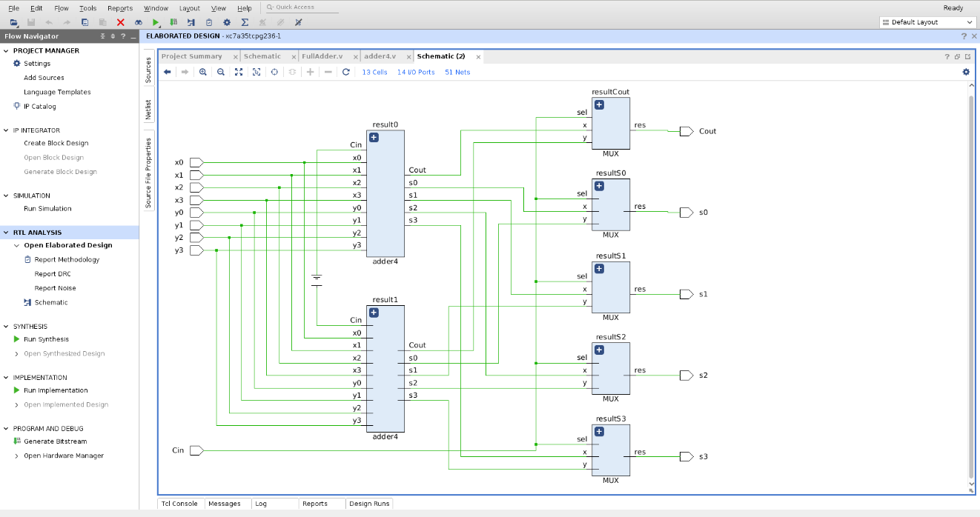This screenshot has height=517, width=980.
Task: Expand the resultCout MUX block plus icon
Action: click(599, 104)
